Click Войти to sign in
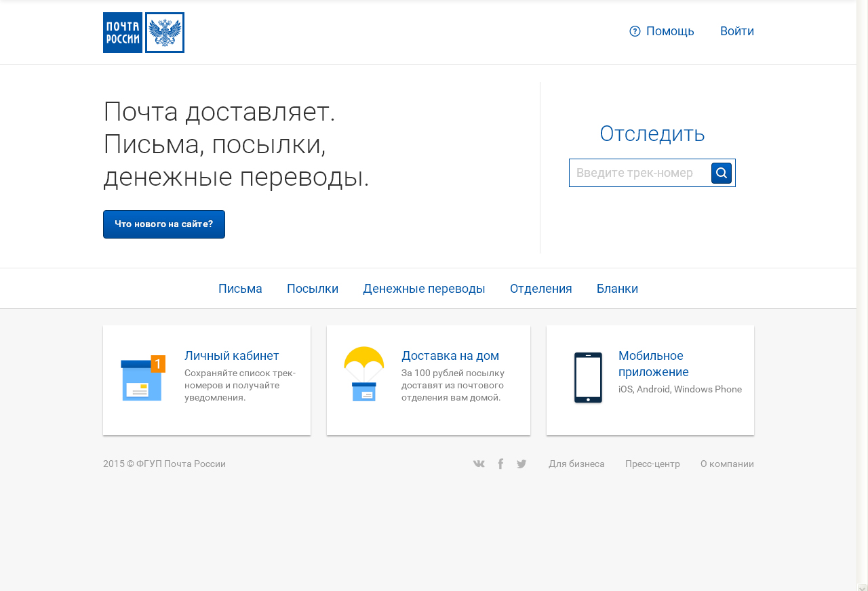This screenshot has width=868, height=591. tap(737, 31)
